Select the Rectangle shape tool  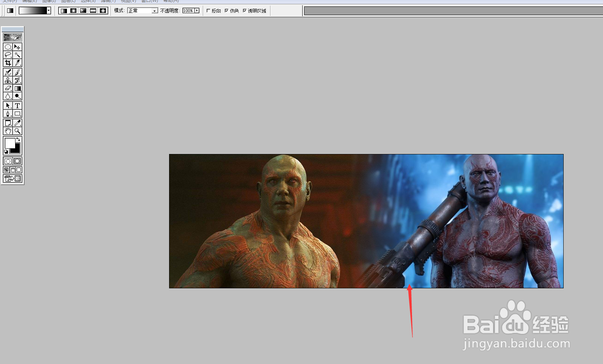17,114
